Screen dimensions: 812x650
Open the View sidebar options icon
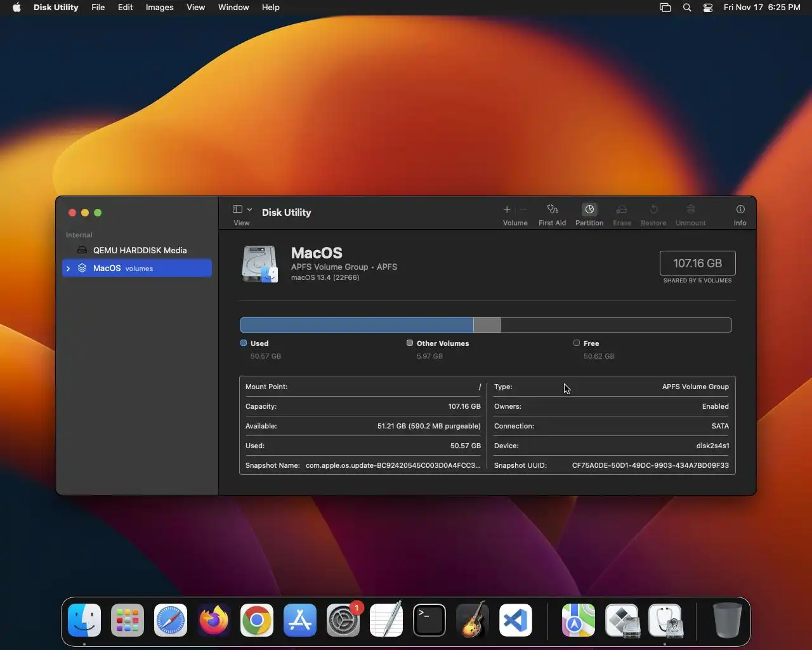point(237,209)
